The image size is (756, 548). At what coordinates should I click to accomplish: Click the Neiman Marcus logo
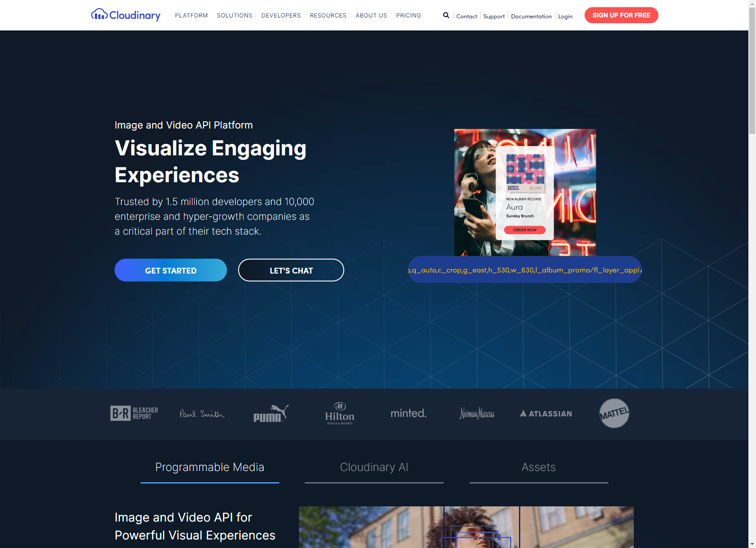tap(477, 413)
